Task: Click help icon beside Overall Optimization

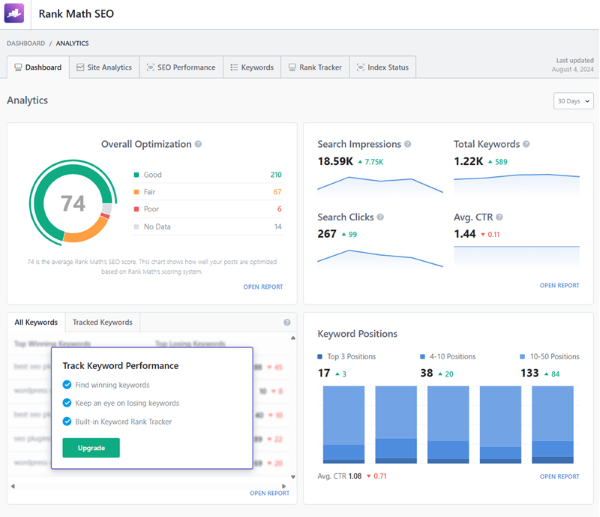Action: (199, 145)
